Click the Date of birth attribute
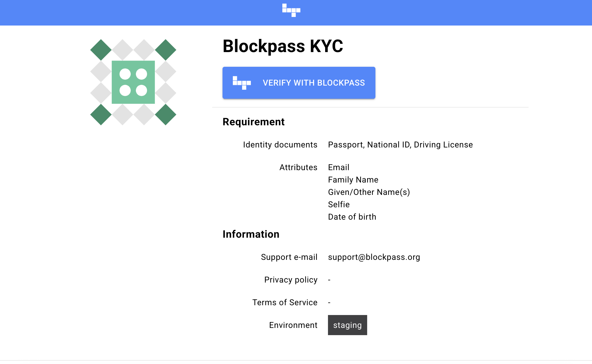The image size is (592, 364). (x=352, y=217)
